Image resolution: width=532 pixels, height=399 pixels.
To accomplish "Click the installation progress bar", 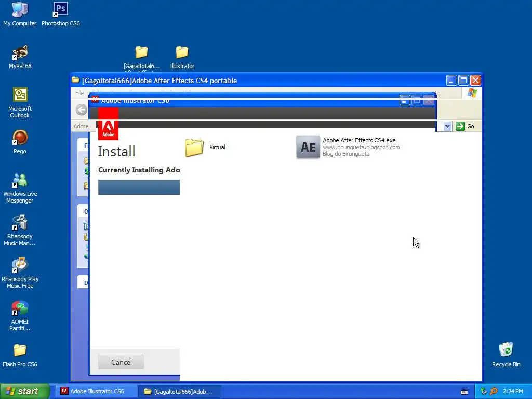I will [139, 188].
